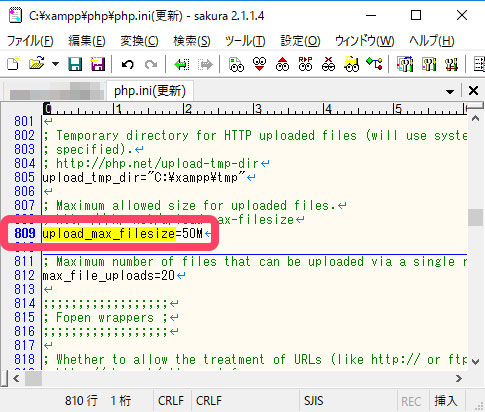Click line number 813
This screenshot has height=412, width=485.
(x=24, y=289)
